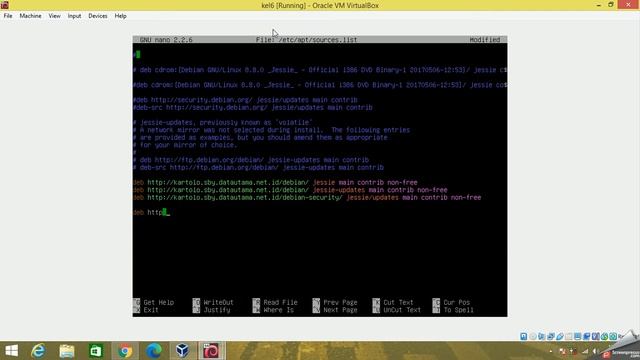Click the '#deb-src http://security.debian.org/' line
Screen dimensions: 640x360
pyautogui.click(x=253, y=107)
